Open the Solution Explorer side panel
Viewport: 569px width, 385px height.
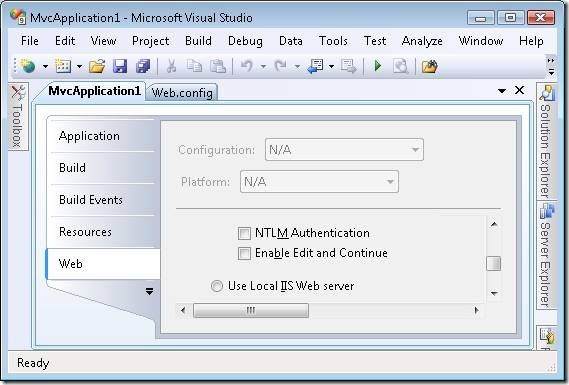546,142
